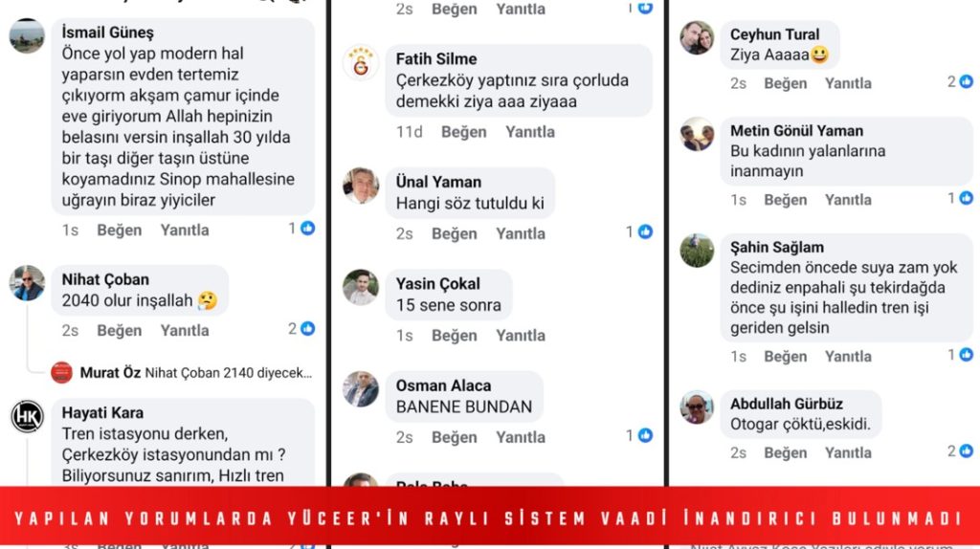
Task: Click Yanıtla under Fatih Silme's comment
Action: pos(530,132)
